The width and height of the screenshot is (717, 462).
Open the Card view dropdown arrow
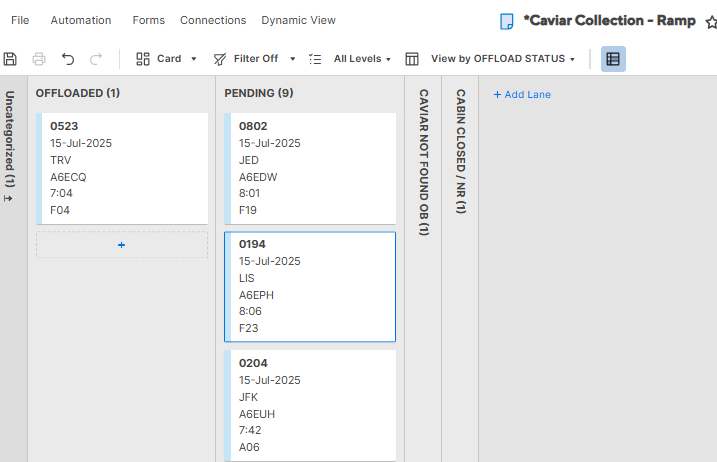pyautogui.click(x=194, y=59)
